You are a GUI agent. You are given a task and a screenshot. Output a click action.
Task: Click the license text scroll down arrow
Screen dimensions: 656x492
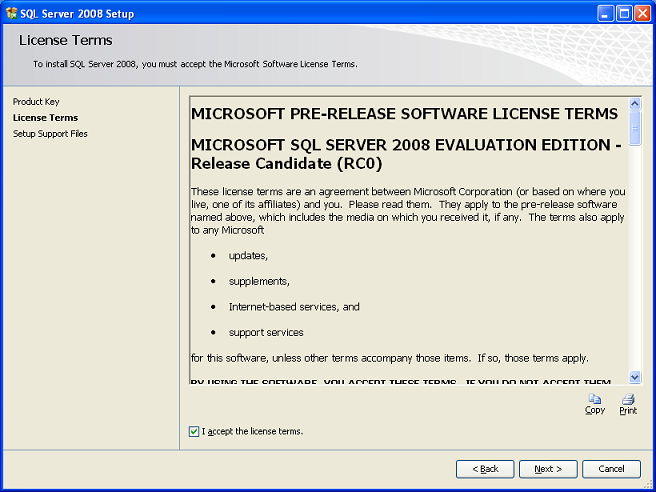tap(635, 377)
